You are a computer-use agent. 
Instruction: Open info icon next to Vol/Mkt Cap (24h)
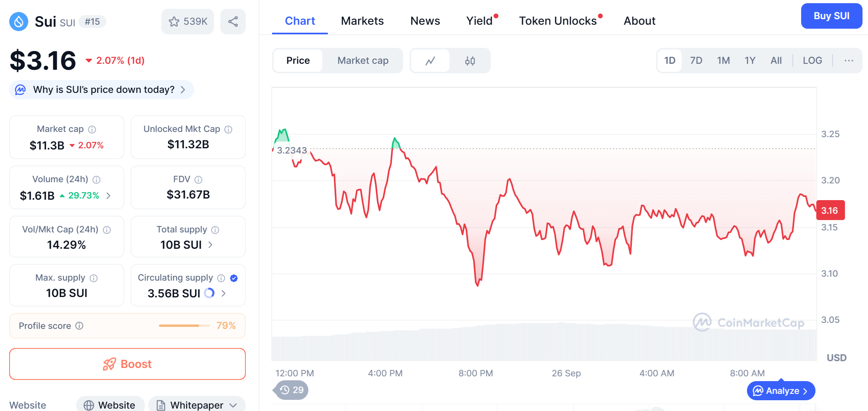107,230
